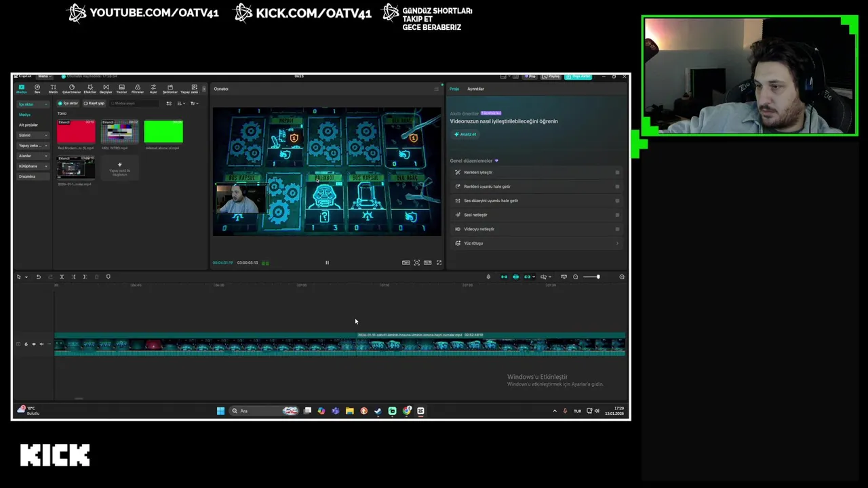The height and width of the screenshot is (488, 868).
Task: Select Medya in the sidebar
Action: [x=24, y=115]
